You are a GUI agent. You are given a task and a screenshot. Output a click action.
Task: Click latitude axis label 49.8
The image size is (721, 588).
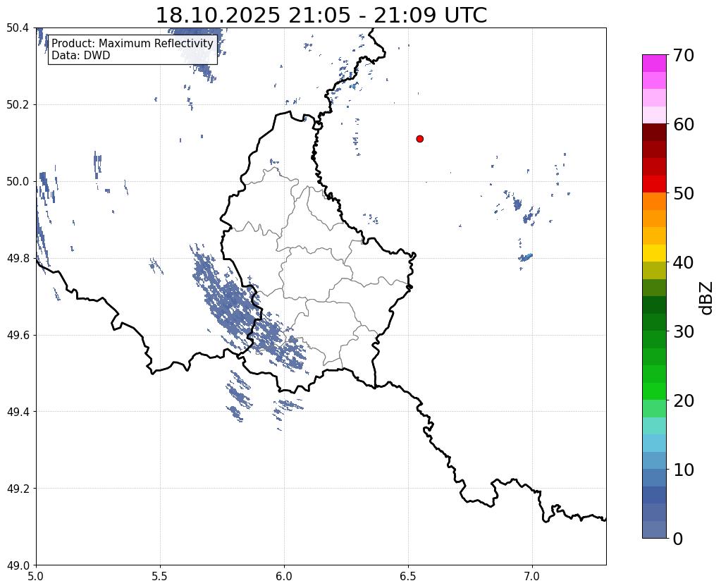tap(18, 258)
